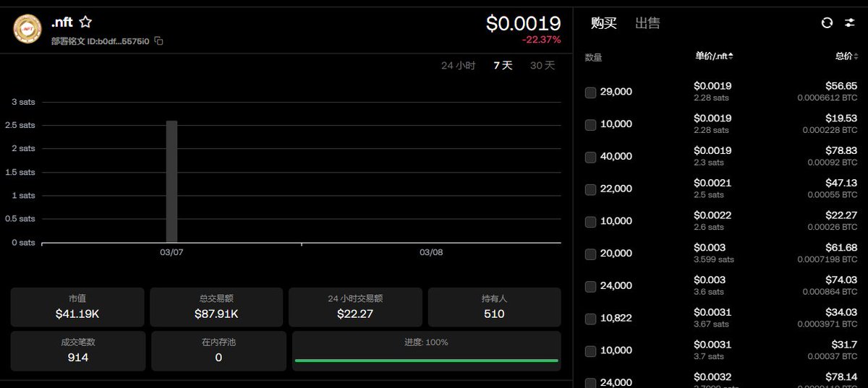Click the $47.13 total price
The height and width of the screenshot is (388, 868).
[x=841, y=183]
